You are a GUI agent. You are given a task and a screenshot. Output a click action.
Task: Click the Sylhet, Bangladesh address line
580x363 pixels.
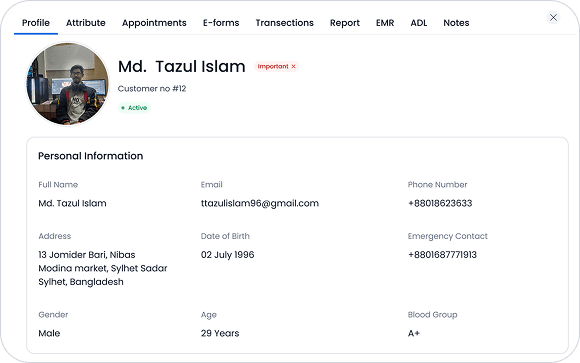(x=81, y=282)
